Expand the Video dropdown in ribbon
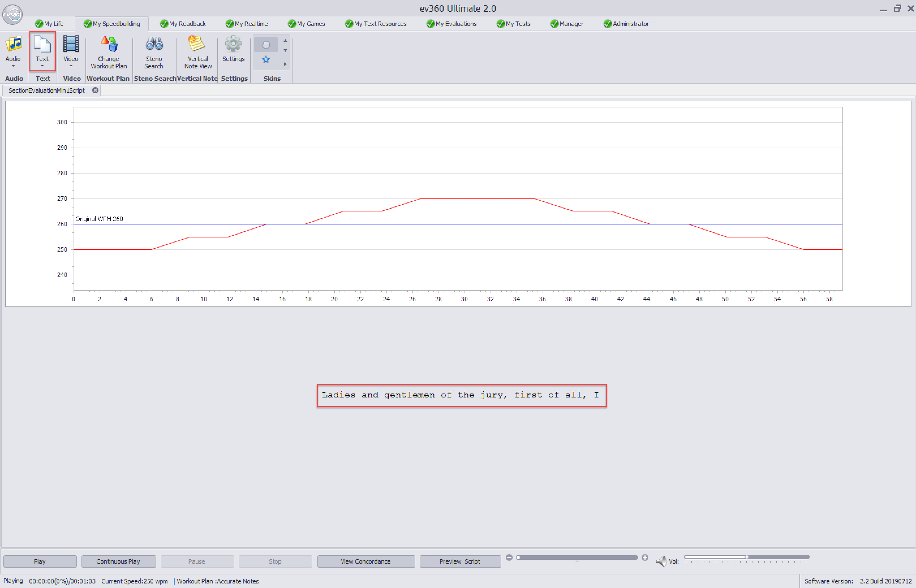Image resolution: width=916 pixels, height=588 pixels. tap(71, 66)
